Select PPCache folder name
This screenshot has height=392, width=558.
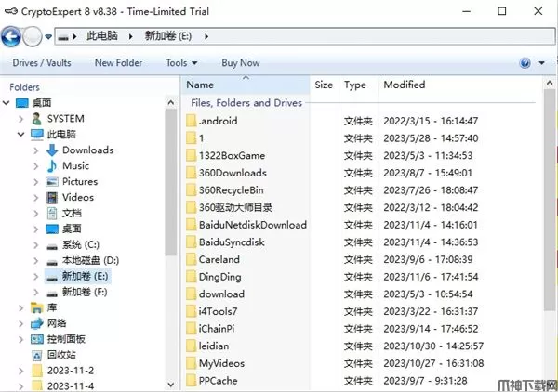coord(219,381)
